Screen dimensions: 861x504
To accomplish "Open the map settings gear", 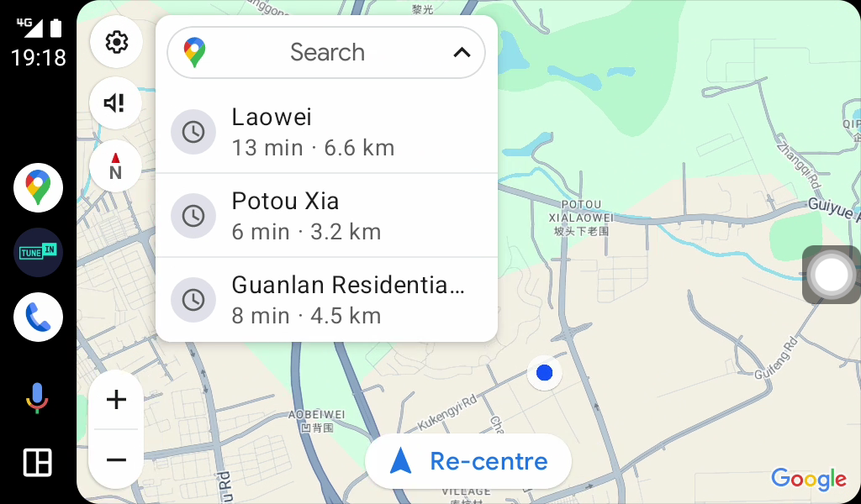I will [116, 42].
